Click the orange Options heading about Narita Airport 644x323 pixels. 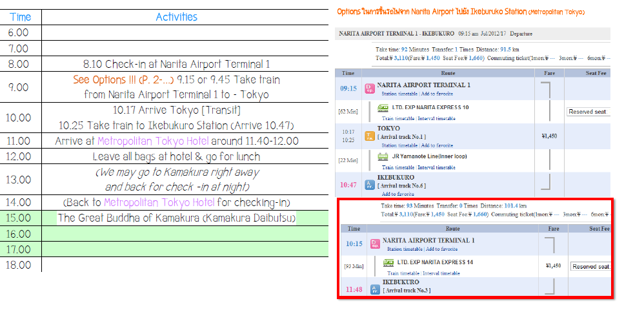click(460, 12)
